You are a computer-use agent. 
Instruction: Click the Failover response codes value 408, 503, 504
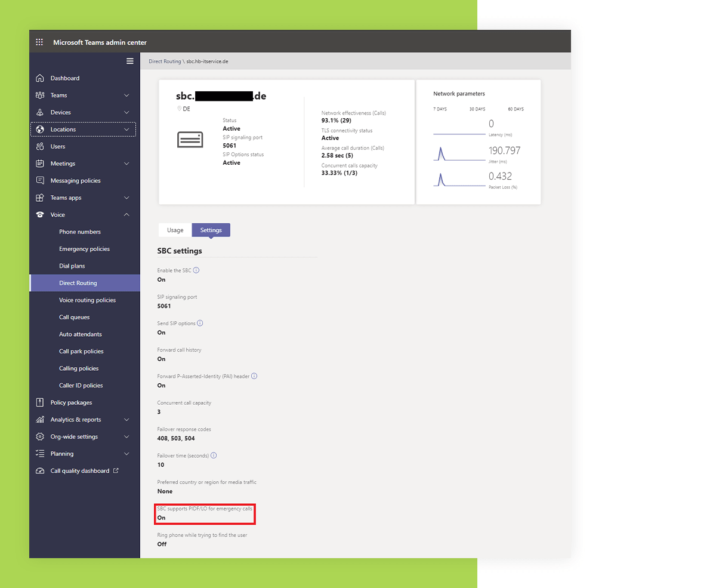[176, 438]
